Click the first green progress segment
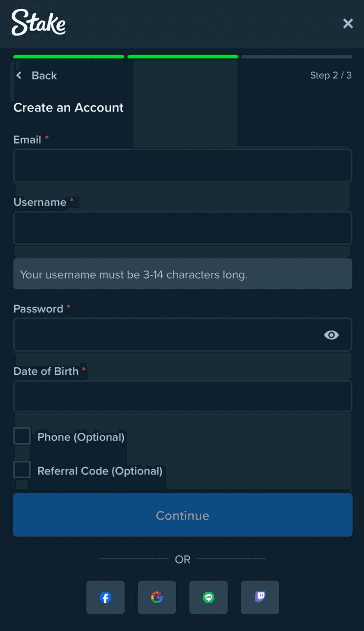The width and height of the screenshot is (364, 631). tap(69, 57)
